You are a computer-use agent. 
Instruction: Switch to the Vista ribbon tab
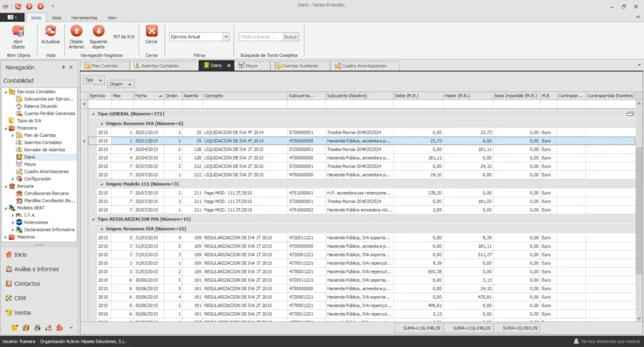tap(56, 18)
